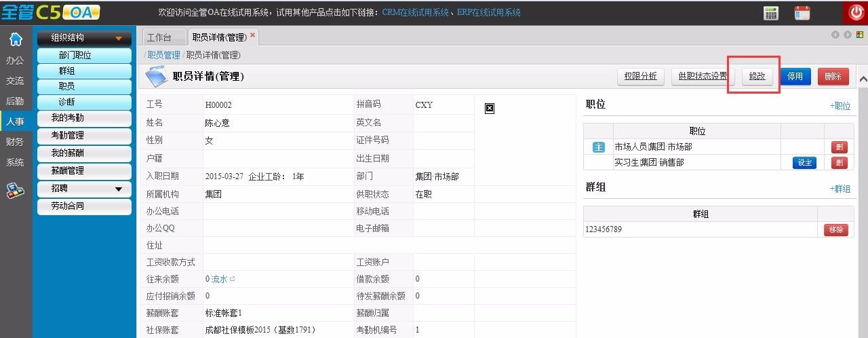Click the 职员管理 breadcrumb link
The height and width of the screenshot is (338, 868).
click(x=164, y=55)
